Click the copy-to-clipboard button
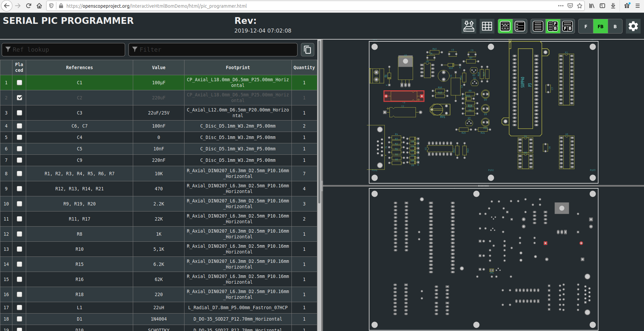Image resolution: width=644 pixels, height=331 pixels. tap(307, 50)
